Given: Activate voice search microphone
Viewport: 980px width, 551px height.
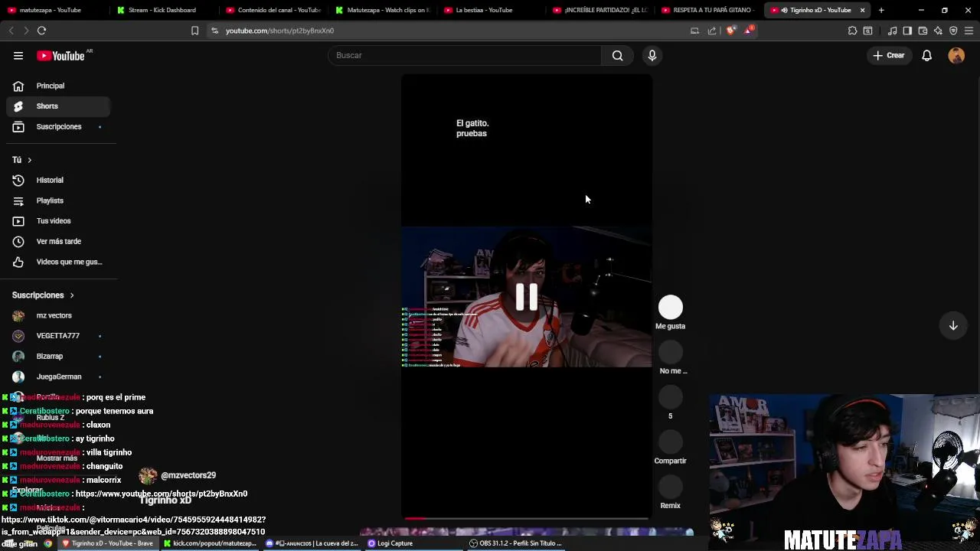Looking at the screenshot, I should 652,55.
